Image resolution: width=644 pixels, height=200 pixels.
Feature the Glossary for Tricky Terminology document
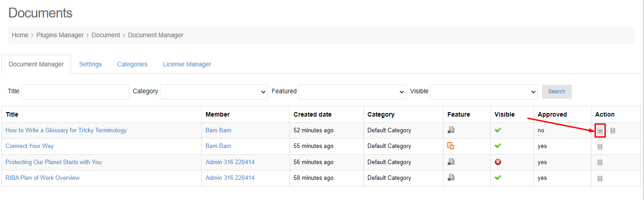click(x=451, y=130)
